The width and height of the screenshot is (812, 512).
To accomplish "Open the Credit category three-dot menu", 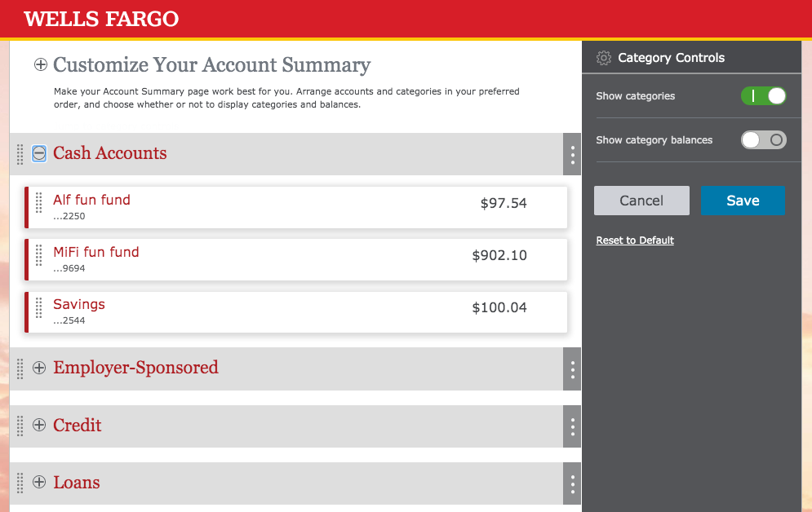I will [x=572, y=426].
